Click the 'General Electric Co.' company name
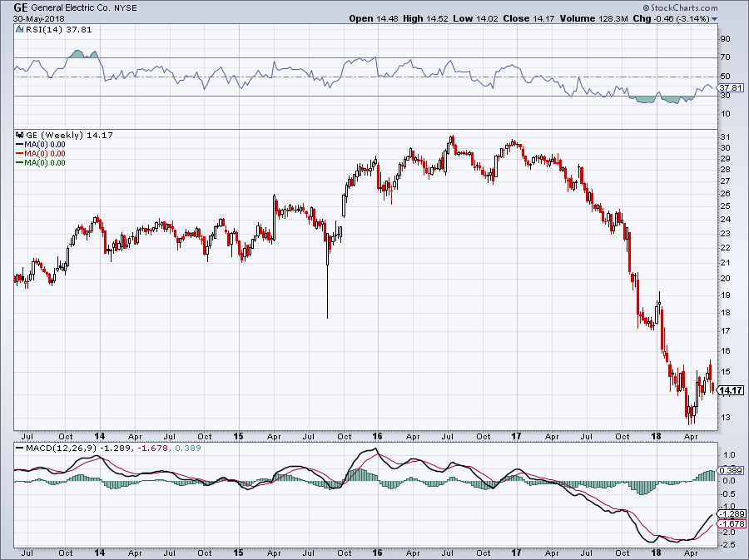 (71, 8)
